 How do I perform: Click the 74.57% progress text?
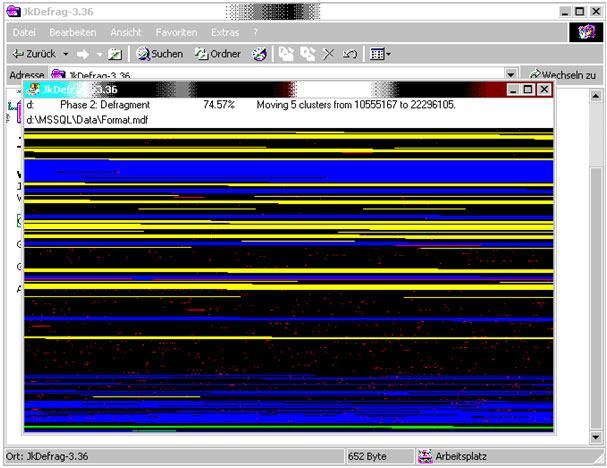tap(219, 105)
